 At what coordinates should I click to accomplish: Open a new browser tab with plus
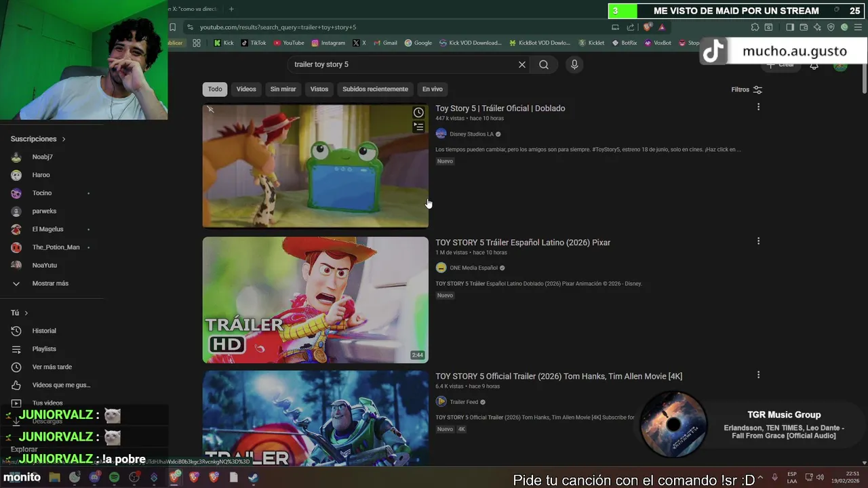tap(231, 9)
